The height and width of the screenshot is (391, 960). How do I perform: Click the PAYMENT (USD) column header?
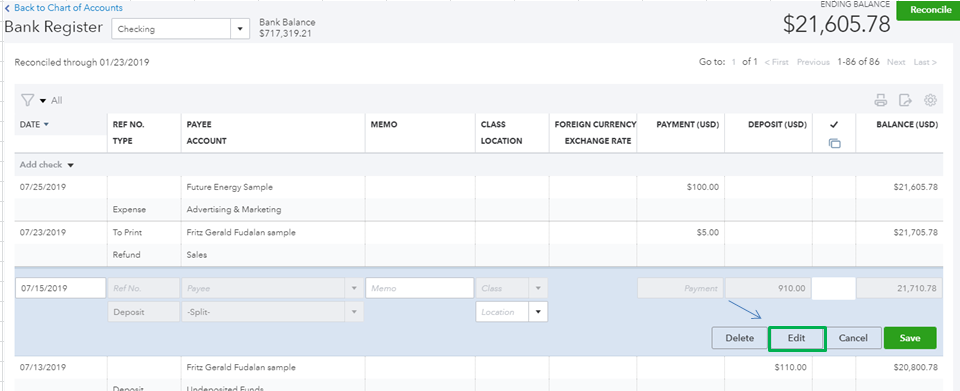688,124
